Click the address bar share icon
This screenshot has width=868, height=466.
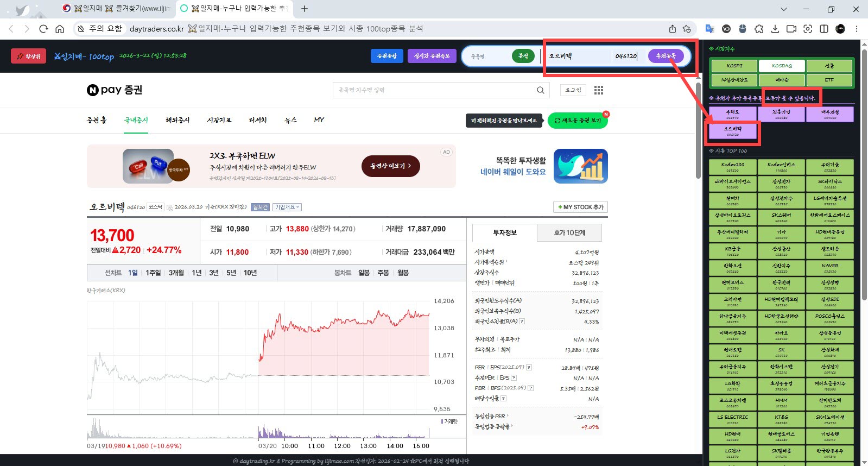pyautogui.click(x=673, y=29)
